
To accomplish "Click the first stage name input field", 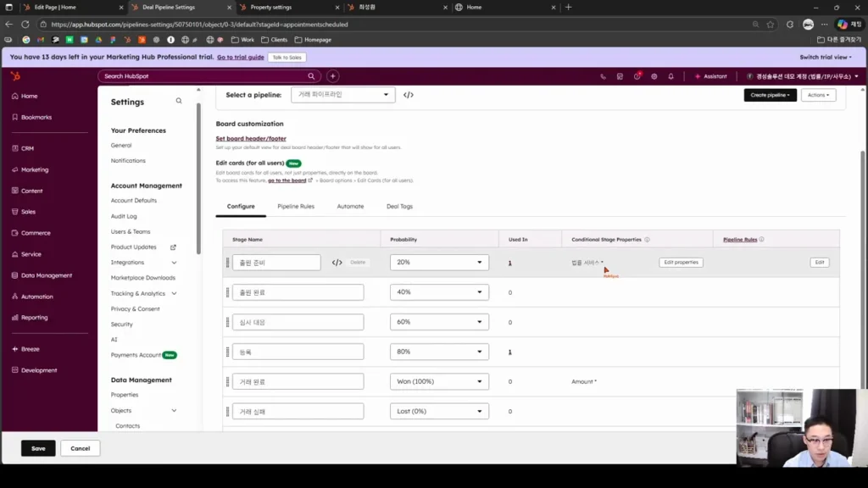I will [x=276, y=263].
